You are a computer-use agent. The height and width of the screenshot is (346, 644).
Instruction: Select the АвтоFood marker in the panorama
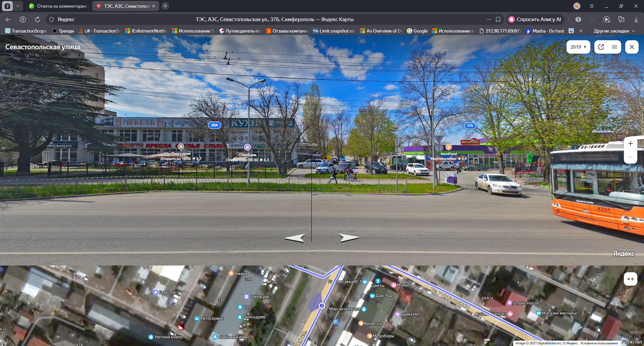(448, 147)
